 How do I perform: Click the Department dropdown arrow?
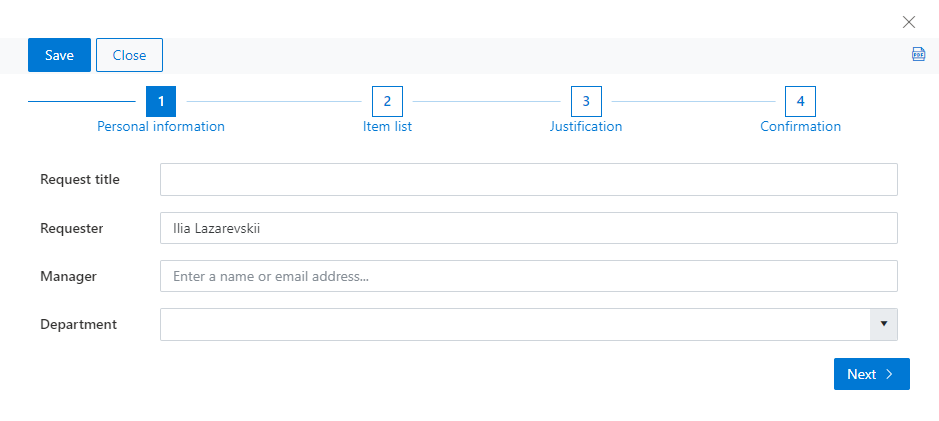883,324
